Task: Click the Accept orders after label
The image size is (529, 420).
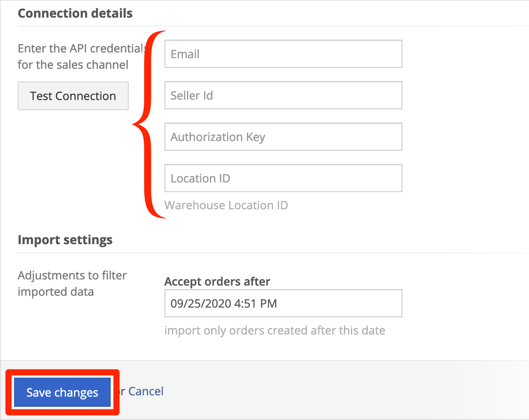Action: coord(217,281)
